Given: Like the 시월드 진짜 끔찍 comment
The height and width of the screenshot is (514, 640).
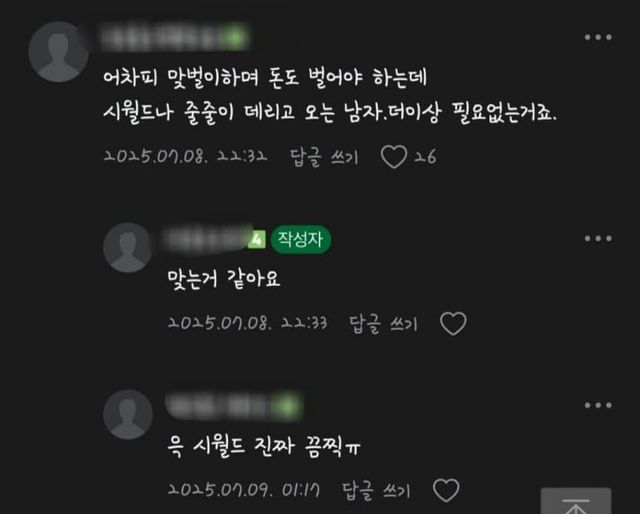Looking at the screenshot, I should 446,490.
